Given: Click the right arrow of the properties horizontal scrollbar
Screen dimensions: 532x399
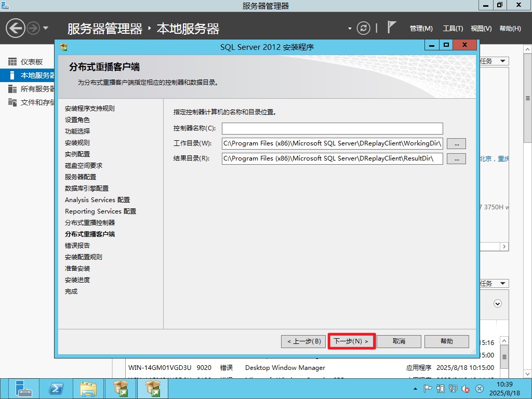Looking at the screenshot, I should pyautogui.click(x=504, y=246).
